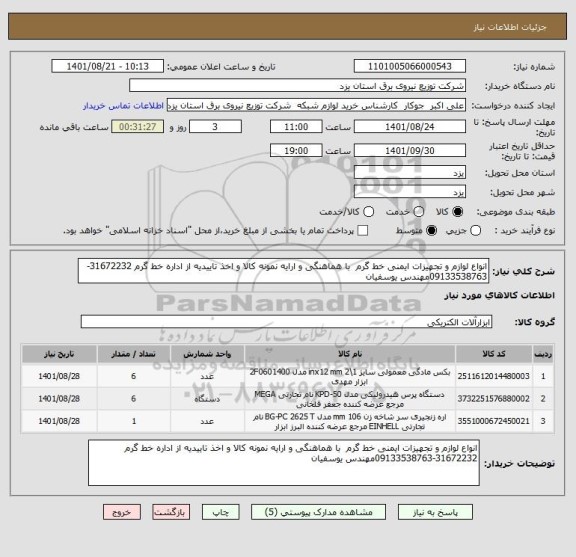The image size is (576, 557).
Task: Click the countdown timer 00:31:27
Action: pos(137,127)
